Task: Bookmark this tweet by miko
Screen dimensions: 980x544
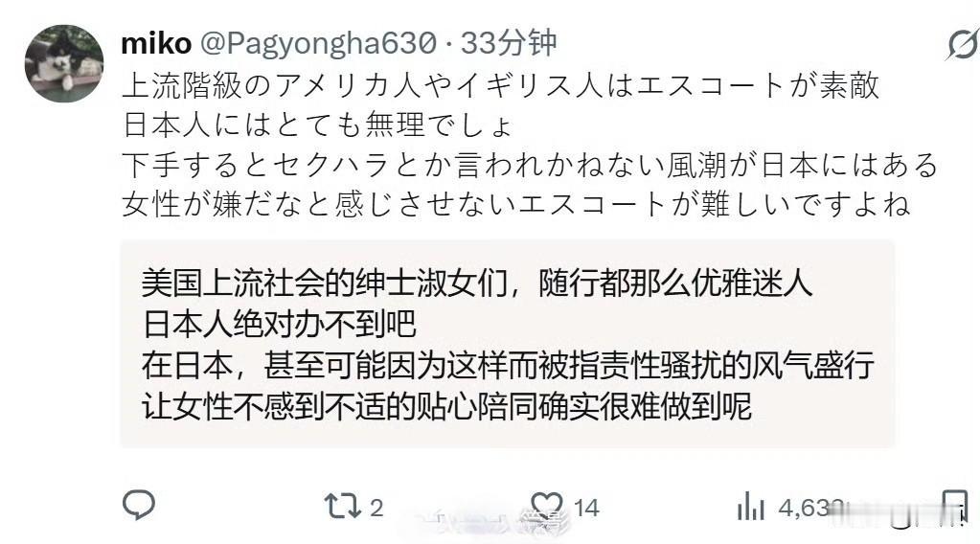Action: 955,506
